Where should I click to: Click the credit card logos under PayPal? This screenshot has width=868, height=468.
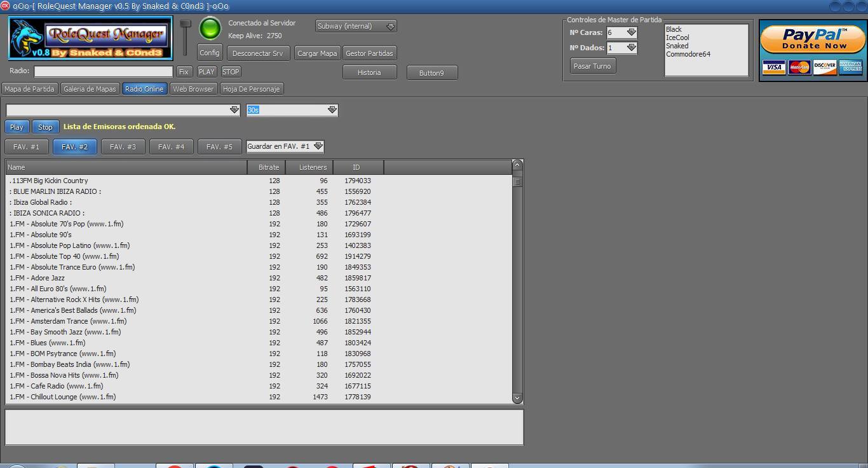[x=813, y=67]
